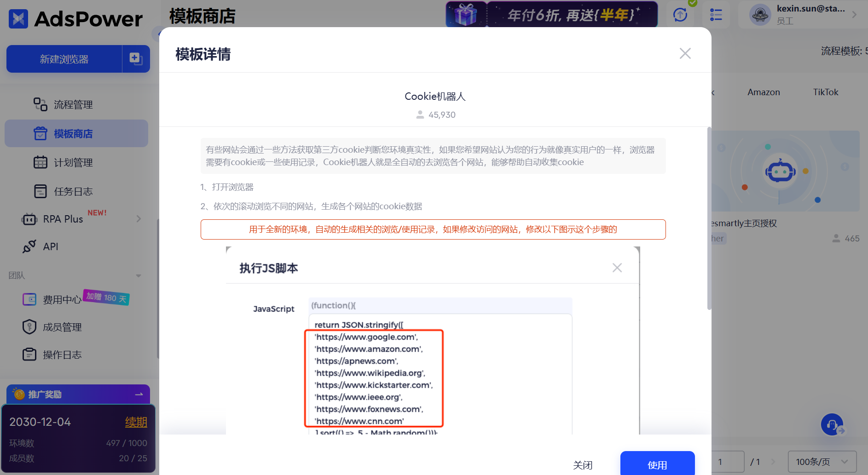Click the sync/update icon in top bar

[x=680, y=14]
